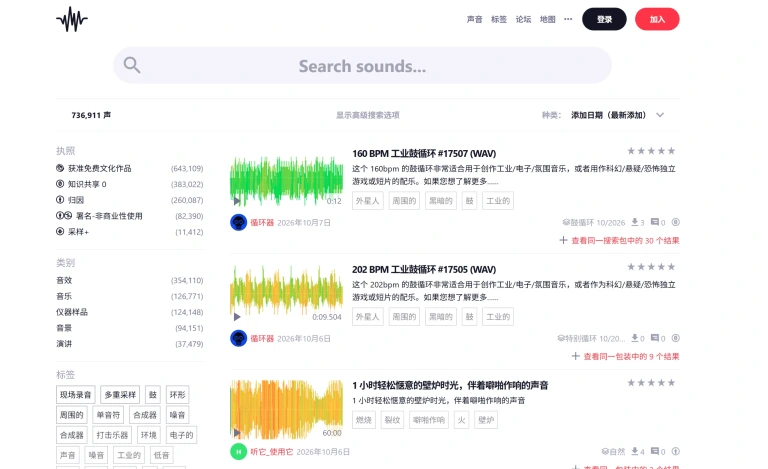Click the pack icon next to 特别循环 10/20...

tap(561, 338)
